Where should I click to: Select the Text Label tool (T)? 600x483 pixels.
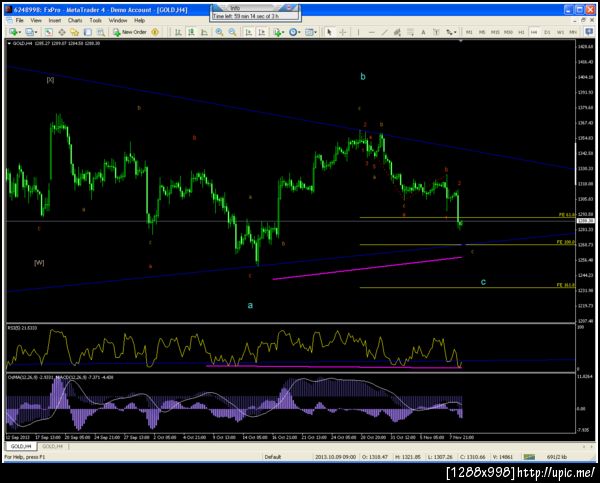[436, 32]
